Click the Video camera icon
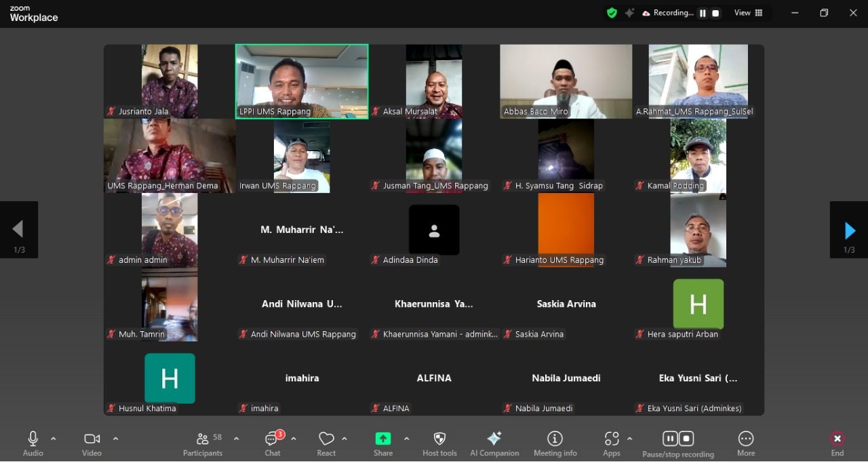Screen dimensions: 868x462 pos(92,439)
